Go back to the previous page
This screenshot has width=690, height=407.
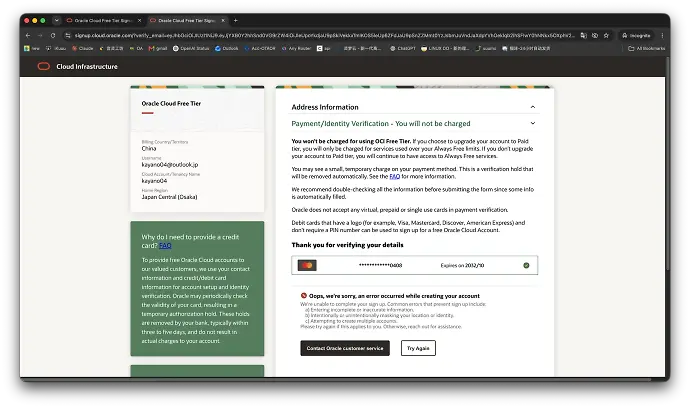coord(28,35)
